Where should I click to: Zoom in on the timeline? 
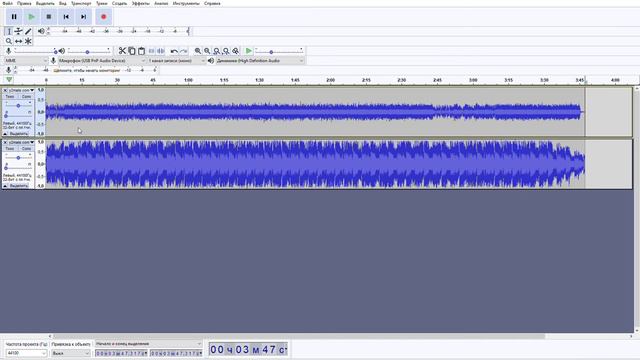198,51
